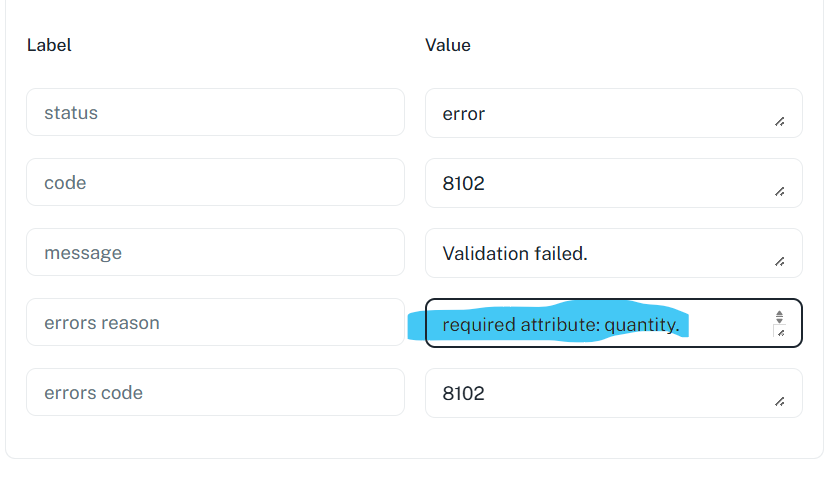Click the Label column heading
835x493 pixels.
coord(49,45)
